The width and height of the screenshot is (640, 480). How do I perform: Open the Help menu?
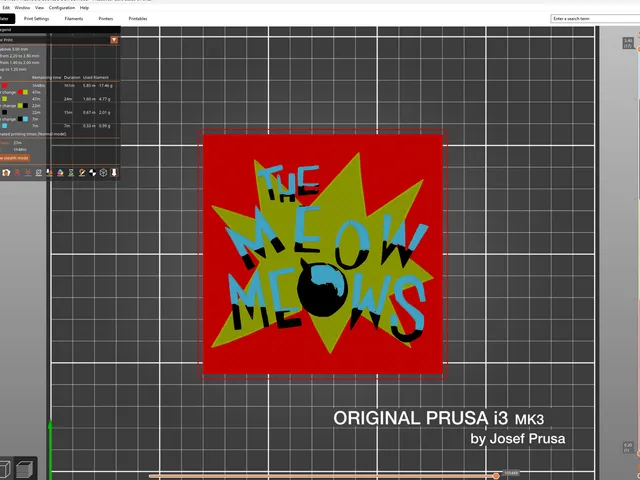click(x=84, y=8)
